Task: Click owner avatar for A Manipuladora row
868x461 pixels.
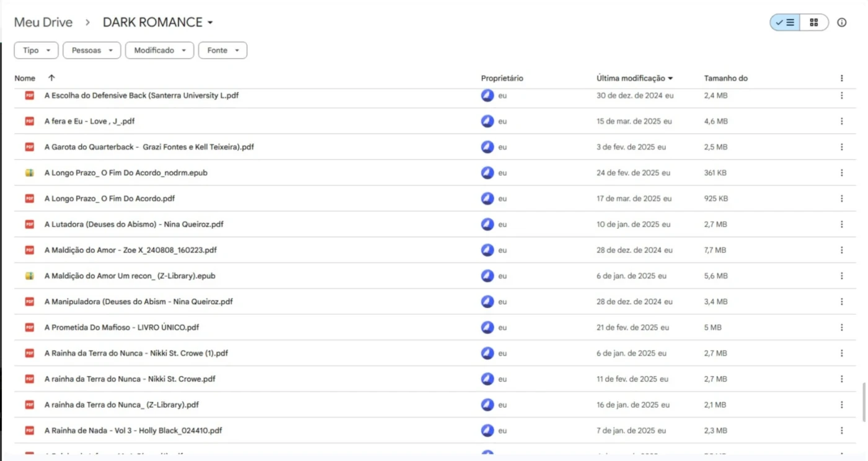Action: [x=487, y=302]
